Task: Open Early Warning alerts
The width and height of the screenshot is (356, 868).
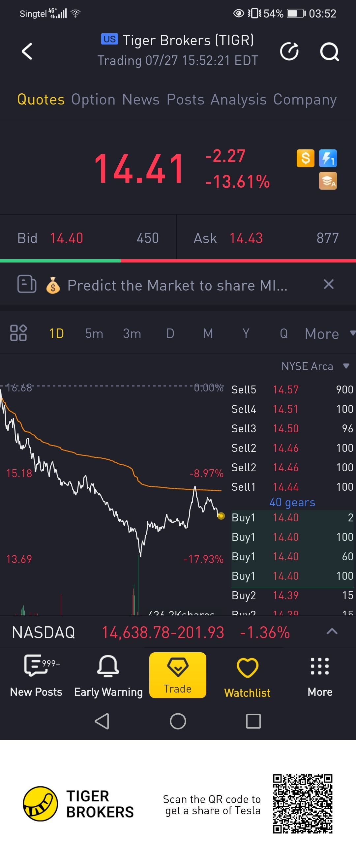Action: pos(108,676)
